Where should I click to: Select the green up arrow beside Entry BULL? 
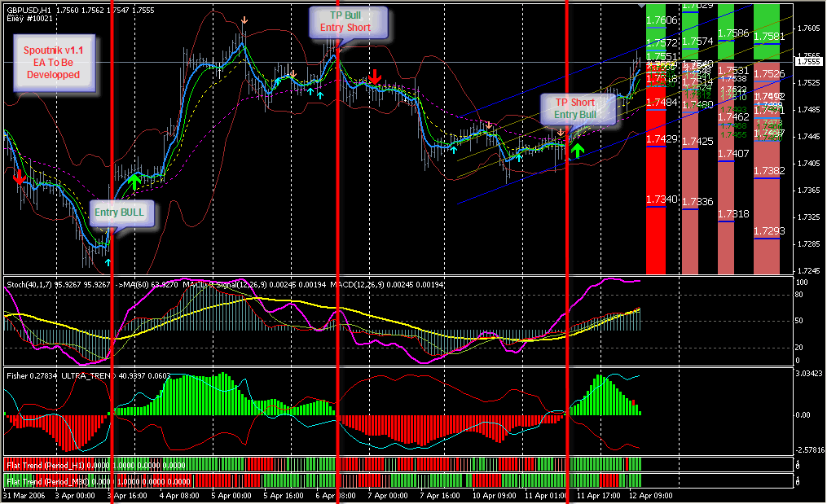(x=135, y=180)
